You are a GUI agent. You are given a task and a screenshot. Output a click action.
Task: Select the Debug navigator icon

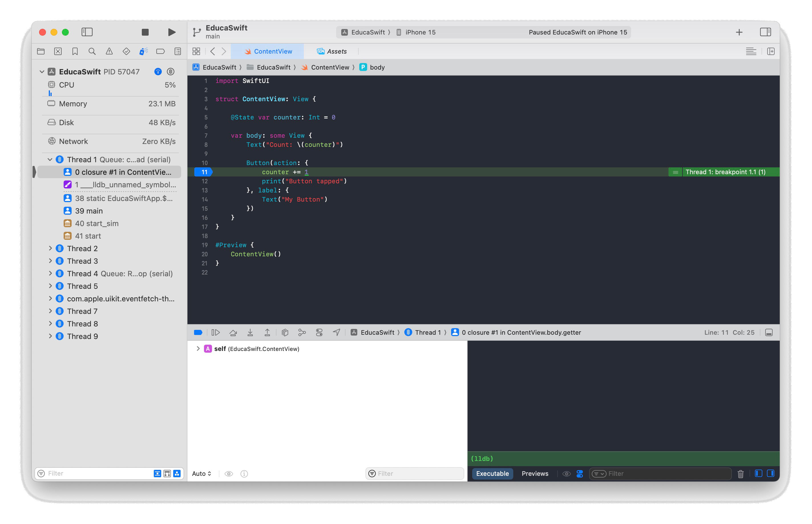(x=143, y=51)
